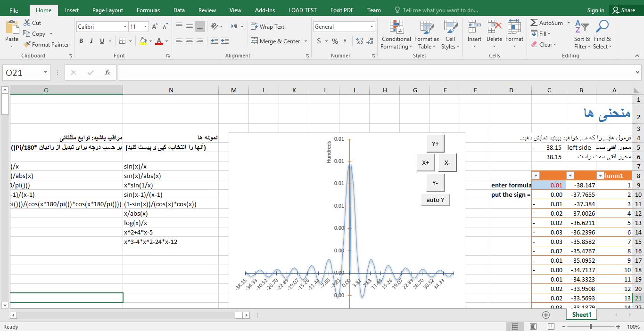The width and height of the screenshot is (644, 331).
Task: Toggle Italic formatting
Action: [x=91, y=41]
